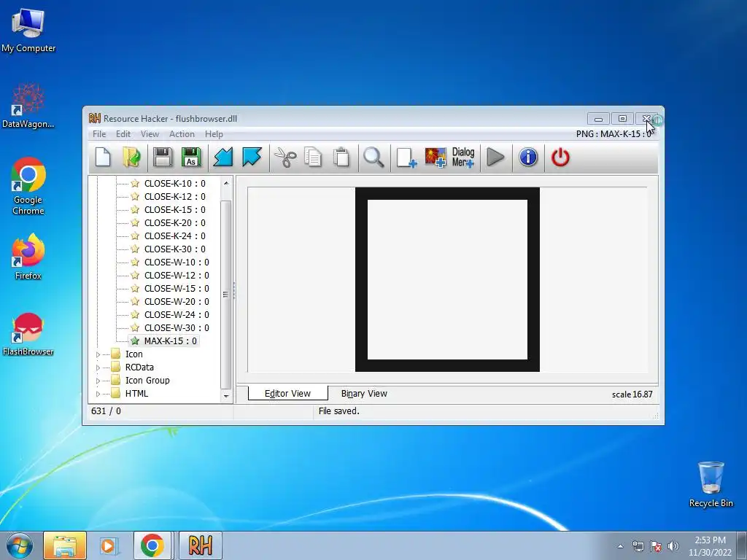This screenshot has width=747, height=560.
Task: Select the CLOSE-K-24 : 0 resource
Action: point(175,236)
